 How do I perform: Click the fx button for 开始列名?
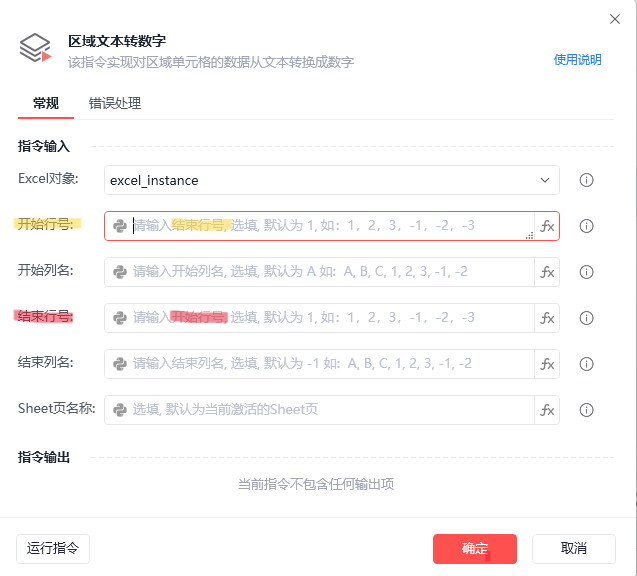[547, 272]
